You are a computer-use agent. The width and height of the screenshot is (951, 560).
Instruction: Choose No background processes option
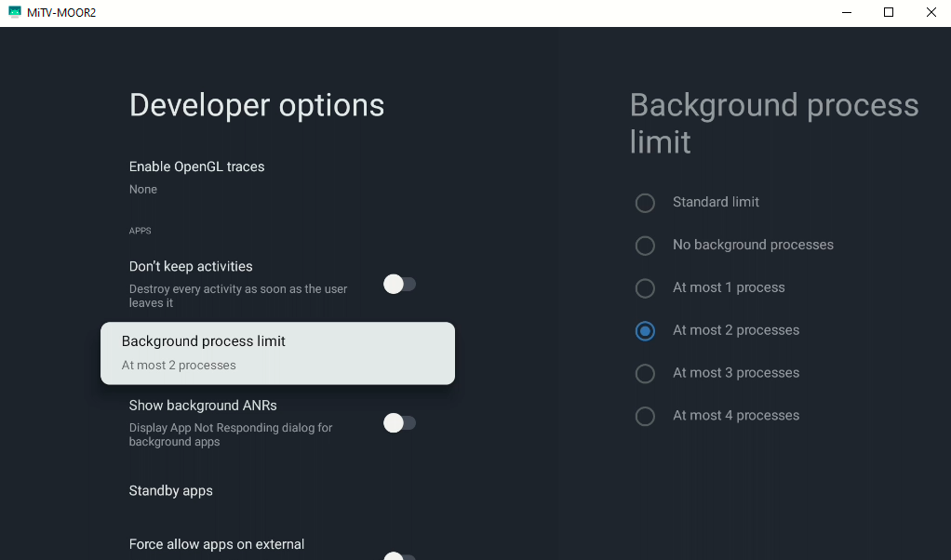(645, 246)
